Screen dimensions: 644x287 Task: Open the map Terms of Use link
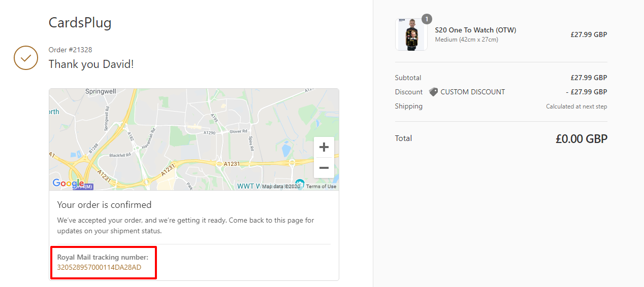click(x=321, y=187)
